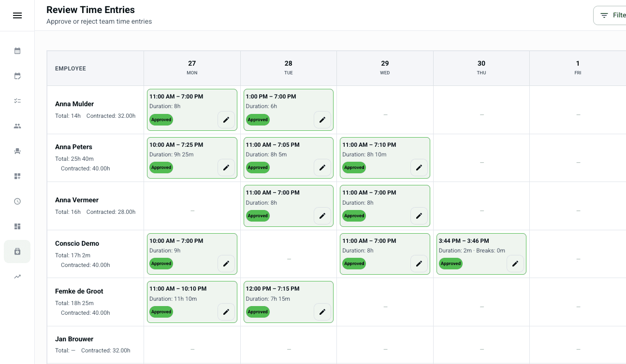The height and width of the screenshot is (364, 626).
Task: Edit Anna Peters' Tuesday 7:05 PM entry
Action: pyautogui.click(x=322, y=168)
